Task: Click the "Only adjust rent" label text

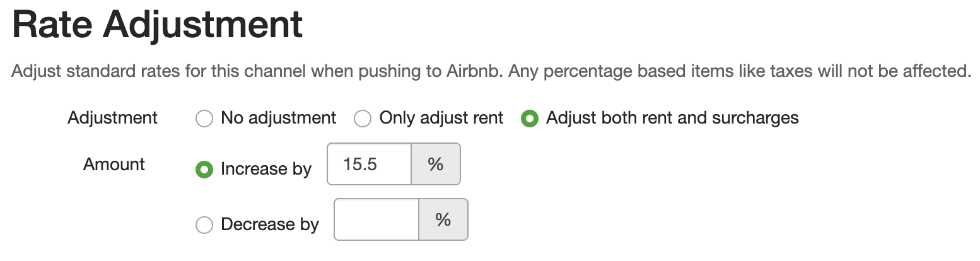Action: pos(441,118)
